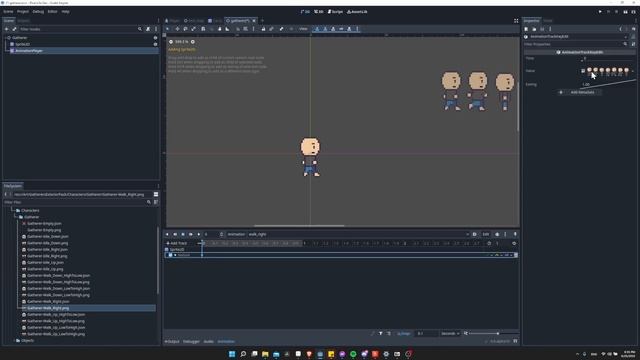This screenshot has height=360, width=640.
Task: Play animation from beginning in animation panel
Action: [191, 234]
